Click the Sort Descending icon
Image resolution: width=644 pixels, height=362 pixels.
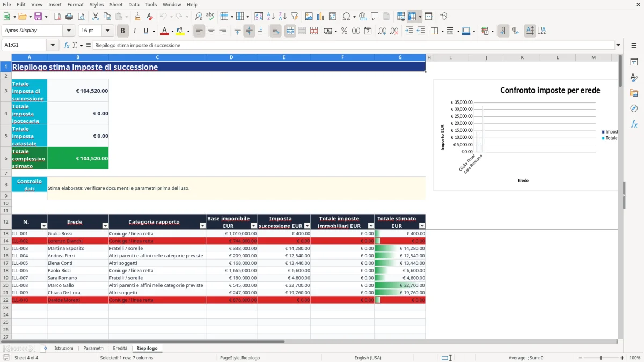pos(282,17)
